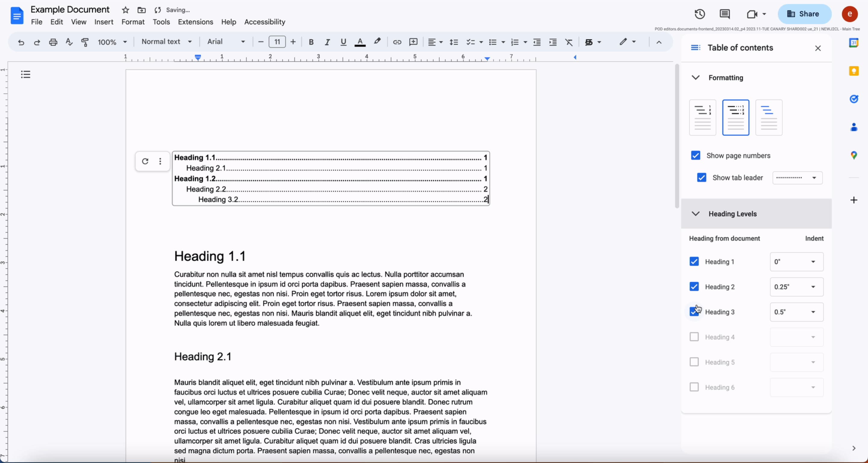Refresh the table of contents

pos(145,161)
